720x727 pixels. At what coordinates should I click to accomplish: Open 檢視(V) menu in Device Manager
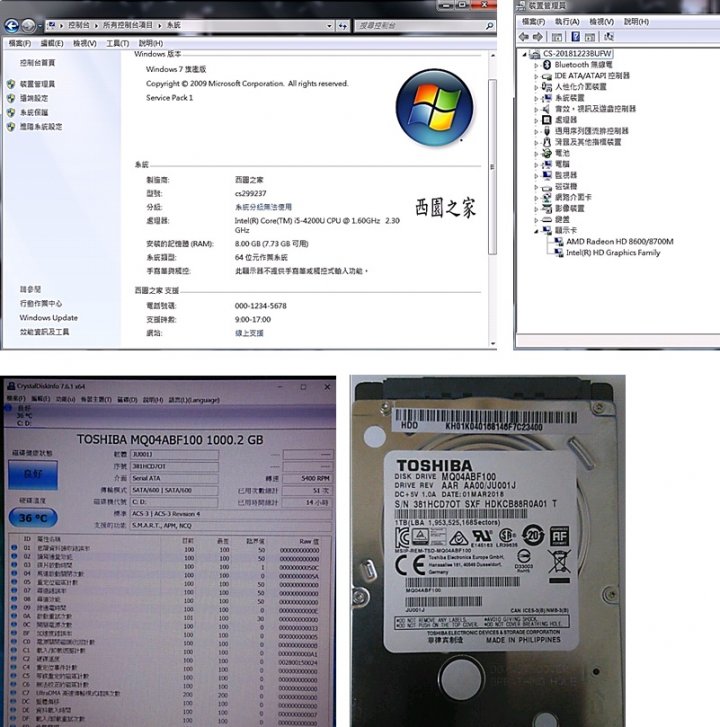coord(602,21)
